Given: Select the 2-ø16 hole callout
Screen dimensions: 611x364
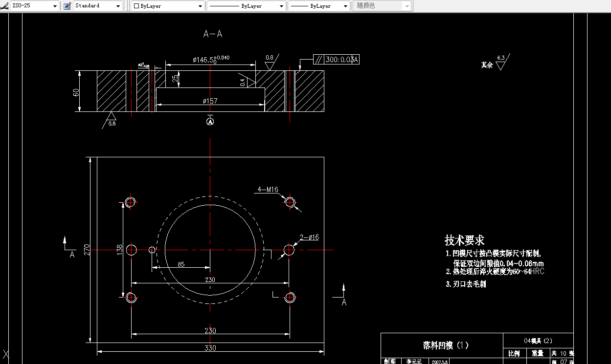Looking at the screenshot, I should [310, 237].
